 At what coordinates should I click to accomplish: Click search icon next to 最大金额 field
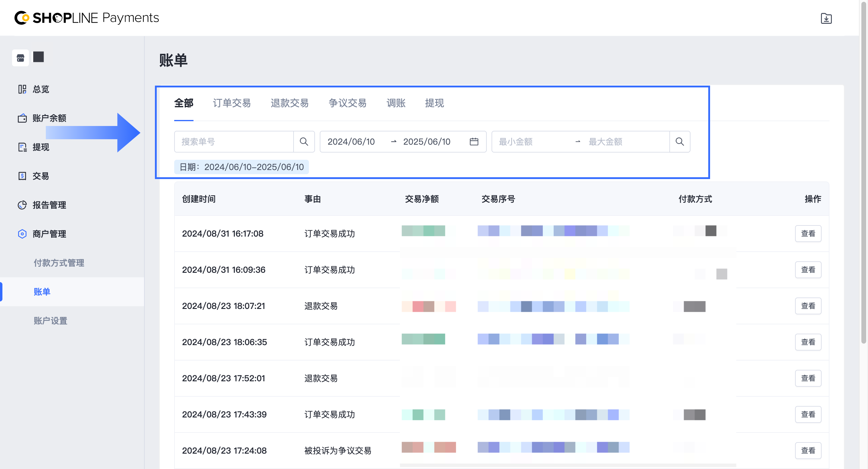click(x=680, y=141)
